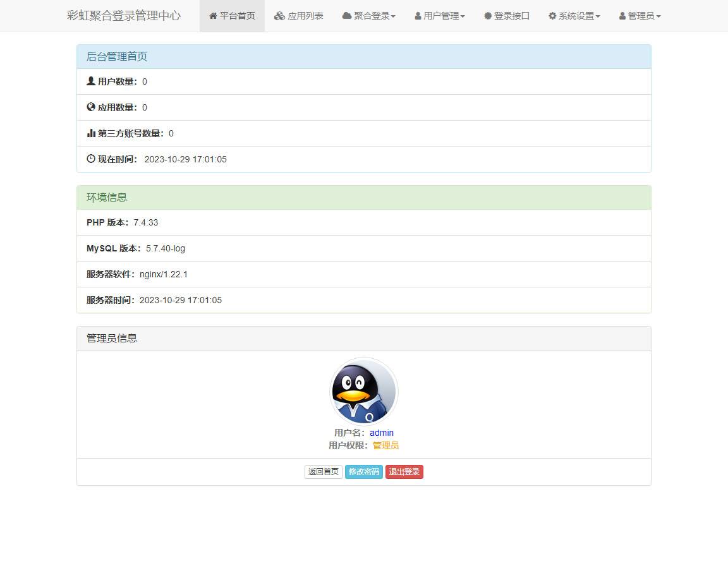Click the cog icon next to 系统设置

point(551,16)
